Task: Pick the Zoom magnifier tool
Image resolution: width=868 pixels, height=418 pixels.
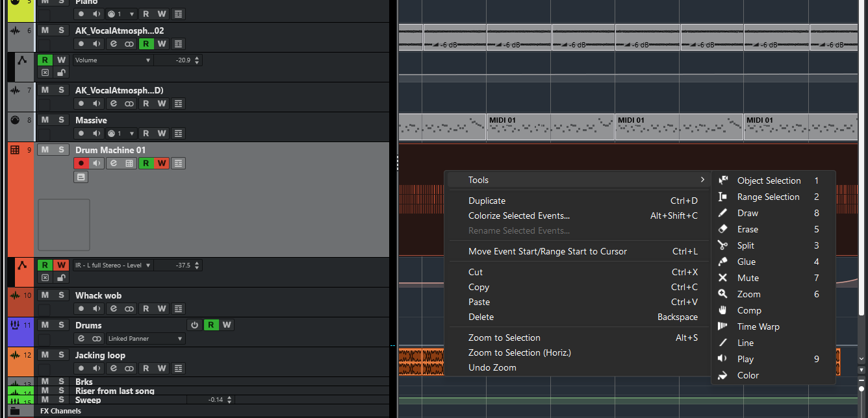Action: [x=773, y=294]
